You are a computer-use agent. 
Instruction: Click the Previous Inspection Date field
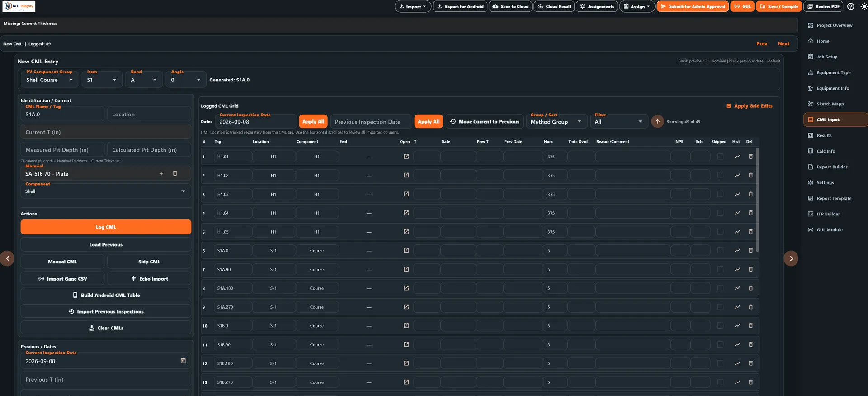(x=371, y=121)
